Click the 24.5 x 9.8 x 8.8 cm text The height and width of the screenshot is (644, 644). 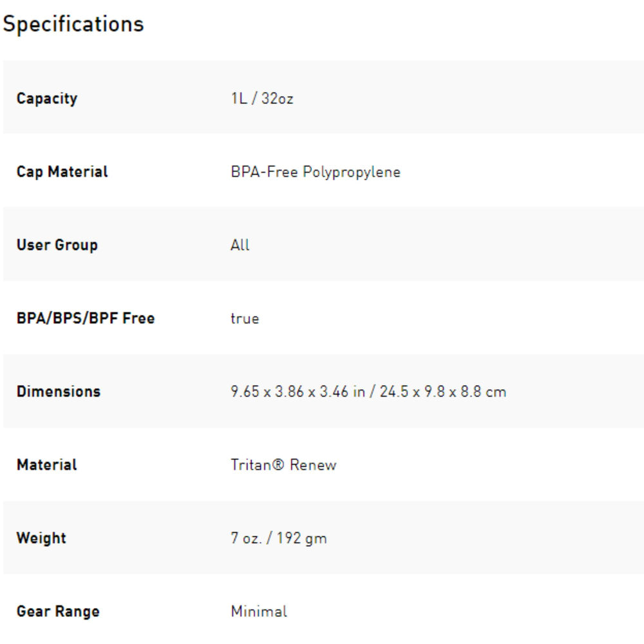(x=442, y=392)
